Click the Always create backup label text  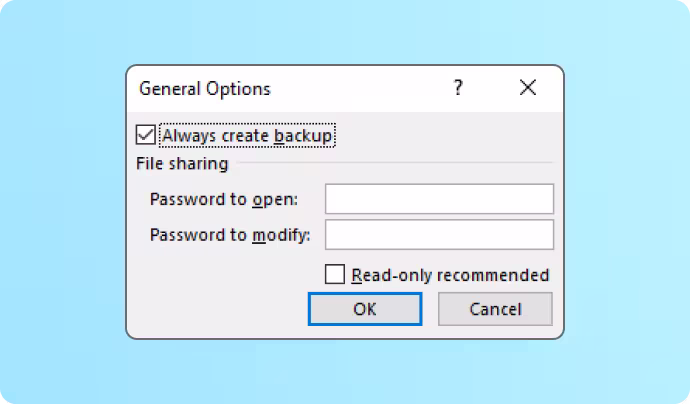tap(246, 135)
